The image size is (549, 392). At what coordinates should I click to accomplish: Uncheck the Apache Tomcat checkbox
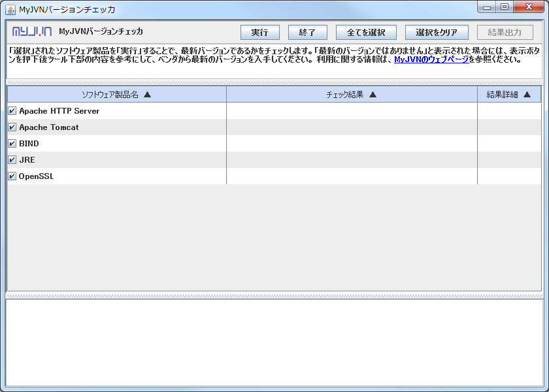(x=12, y=127)
